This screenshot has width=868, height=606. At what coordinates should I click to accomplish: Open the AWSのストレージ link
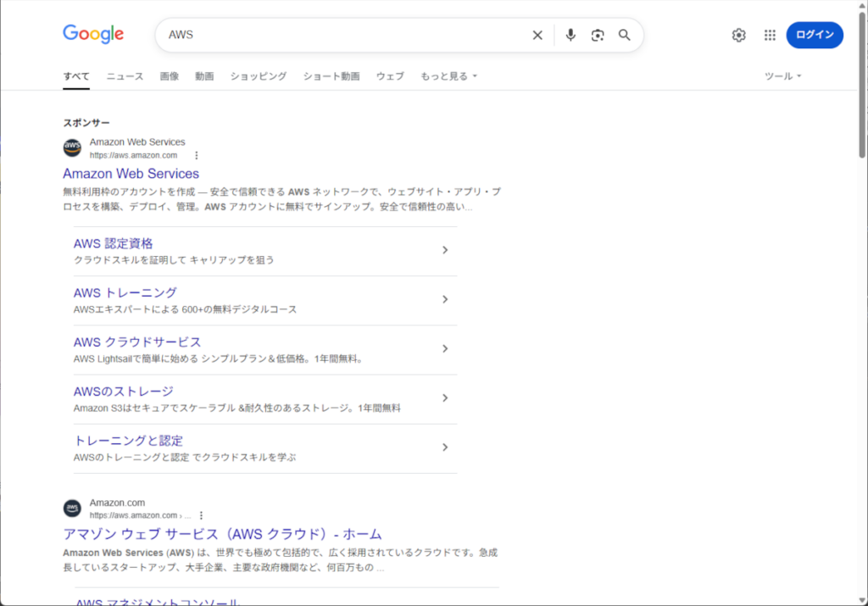click(x=124, y=392)
